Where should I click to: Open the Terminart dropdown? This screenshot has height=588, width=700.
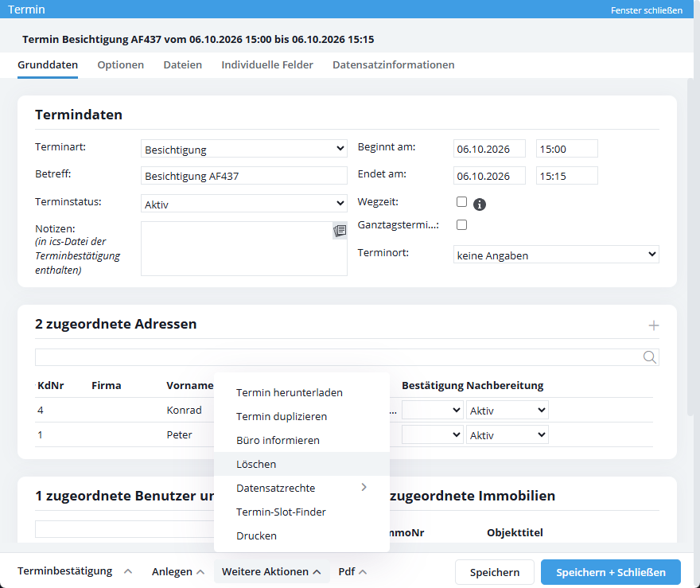click(243, 149)
